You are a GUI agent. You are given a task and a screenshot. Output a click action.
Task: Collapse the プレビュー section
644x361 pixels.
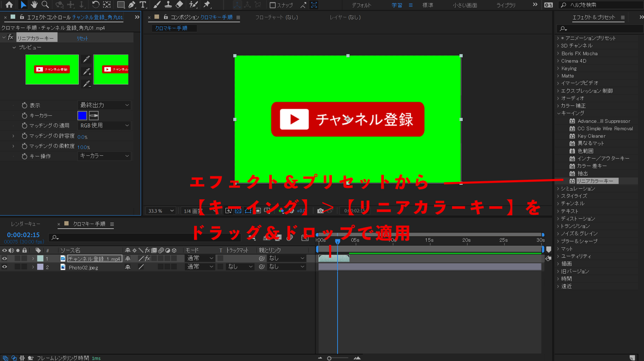coord(14,47)
